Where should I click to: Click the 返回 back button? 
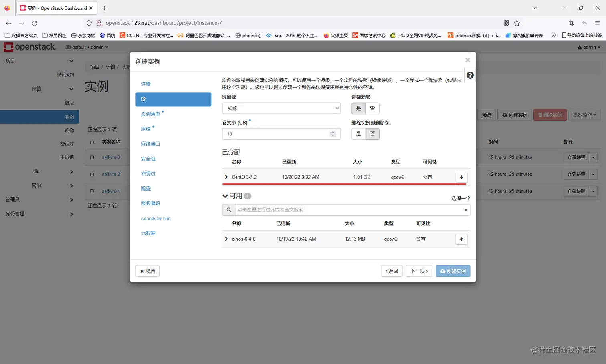(392, 271)
